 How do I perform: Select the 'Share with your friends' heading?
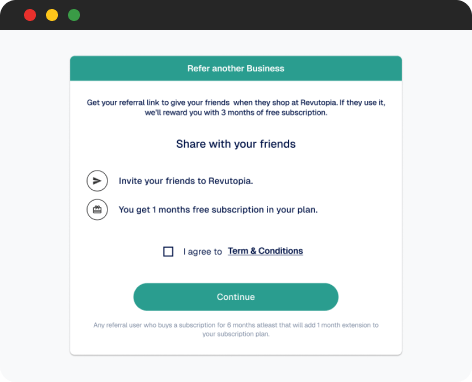[x=236, y=144]
